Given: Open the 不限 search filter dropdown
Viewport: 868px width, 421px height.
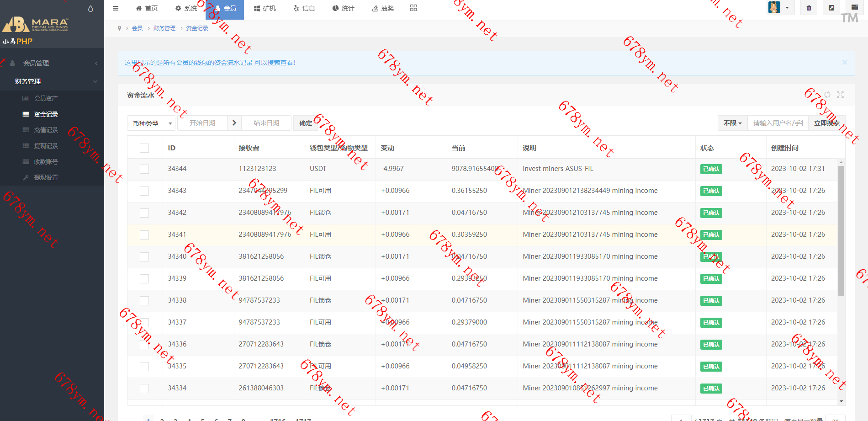Looking at the screenshot, I should (x=732, y=123).
